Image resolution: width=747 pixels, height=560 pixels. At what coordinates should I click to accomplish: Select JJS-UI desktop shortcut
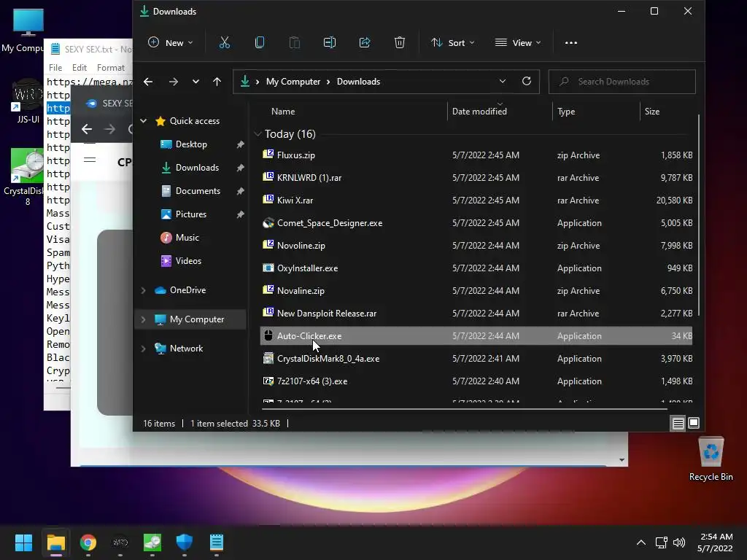tap(28, 101)
